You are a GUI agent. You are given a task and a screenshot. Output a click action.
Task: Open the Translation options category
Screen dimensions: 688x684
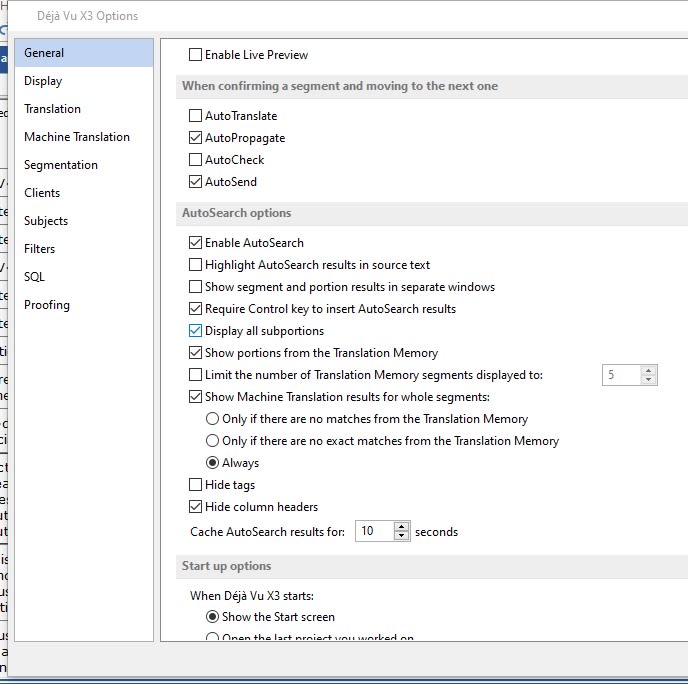(84, 109)
